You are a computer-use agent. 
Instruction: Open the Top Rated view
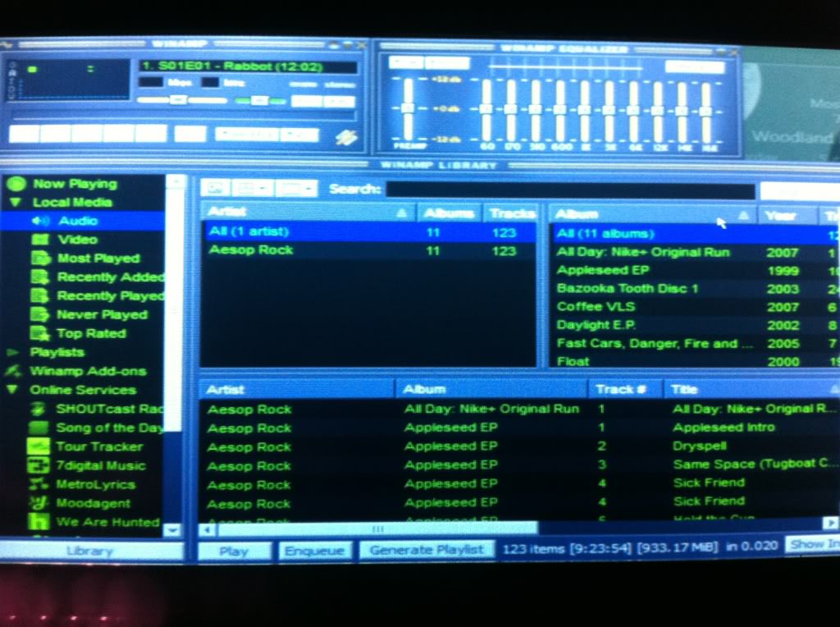[x=91, y=333]
